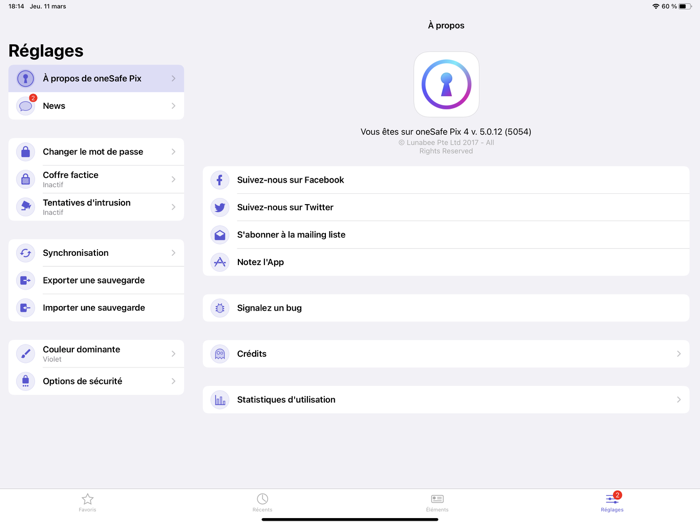This screenshot has height=525, width=700.
Task: Click 'Inactif' under Coffre factice
Action: [x=53, y=185]
